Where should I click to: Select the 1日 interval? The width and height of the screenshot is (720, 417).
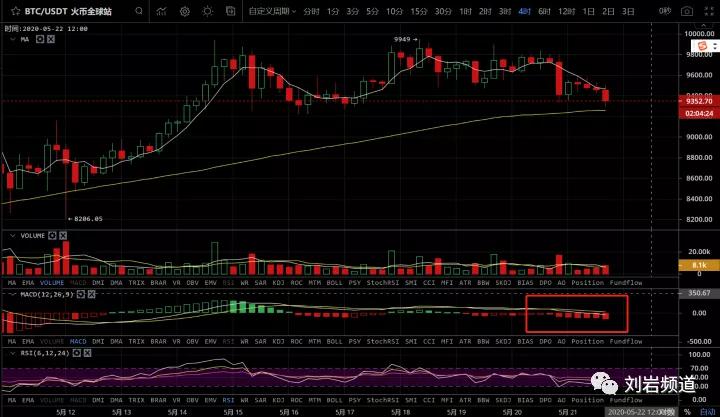[x=589, y=11]
